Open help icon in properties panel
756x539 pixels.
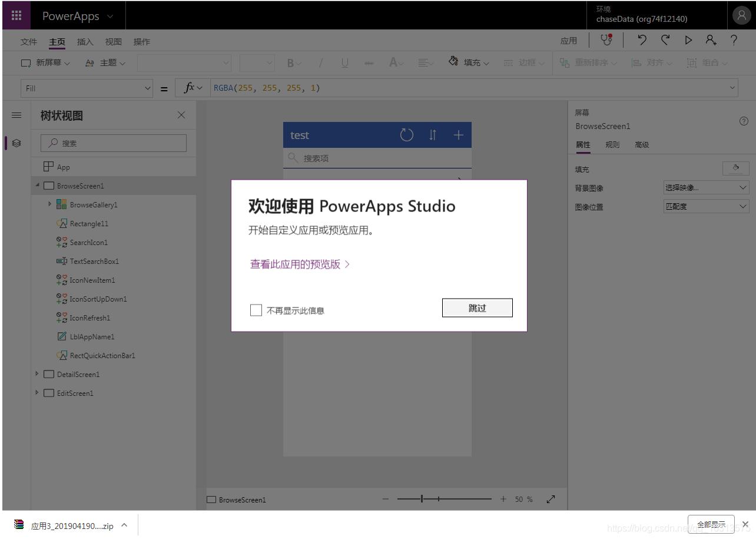click(x=744, y=121)
